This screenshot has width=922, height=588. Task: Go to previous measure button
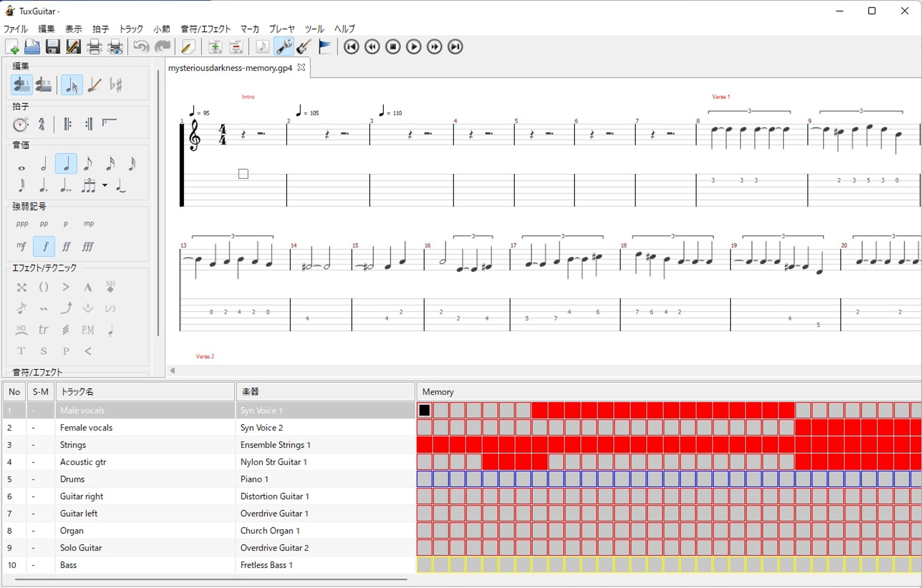(372, 47)
